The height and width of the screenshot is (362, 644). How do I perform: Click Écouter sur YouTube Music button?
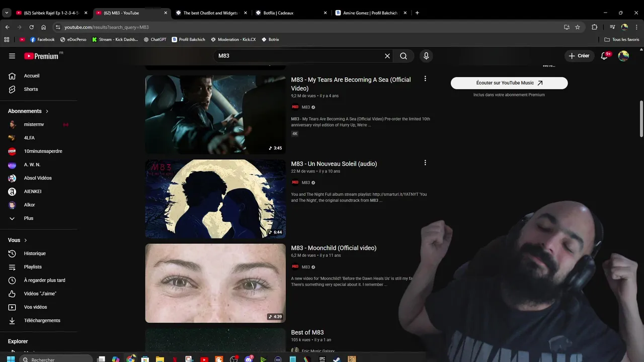pyautogui.click(x=509, y=83)
